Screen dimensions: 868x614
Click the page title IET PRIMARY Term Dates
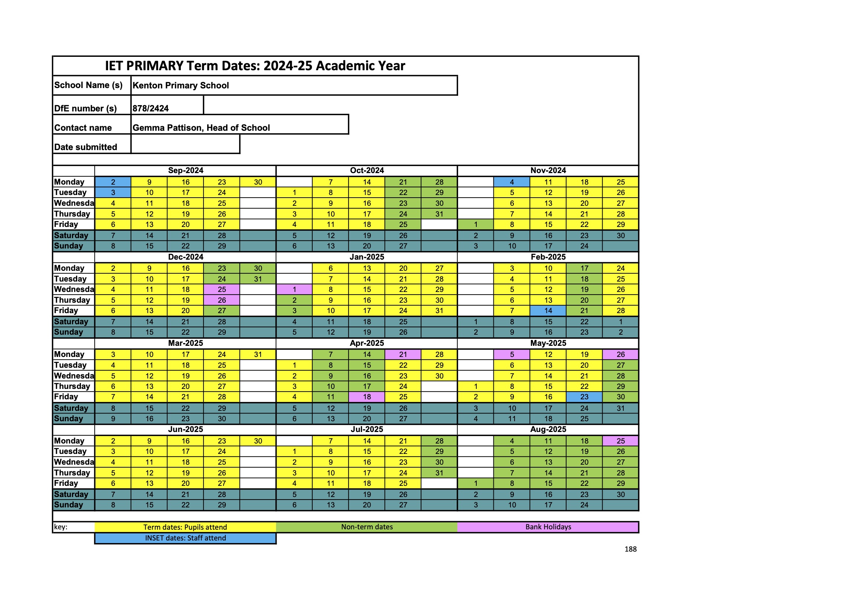[255, 66]
